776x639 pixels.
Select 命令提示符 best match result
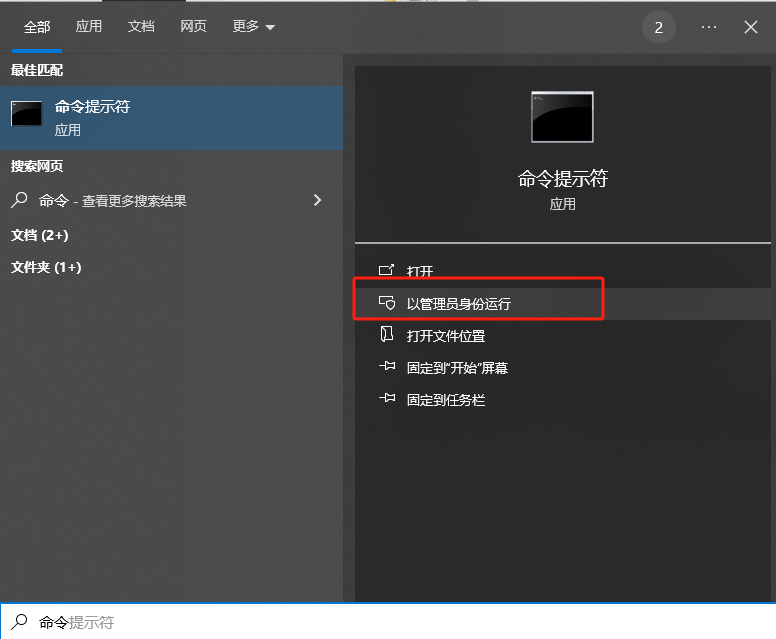click(x=171, y=118)
